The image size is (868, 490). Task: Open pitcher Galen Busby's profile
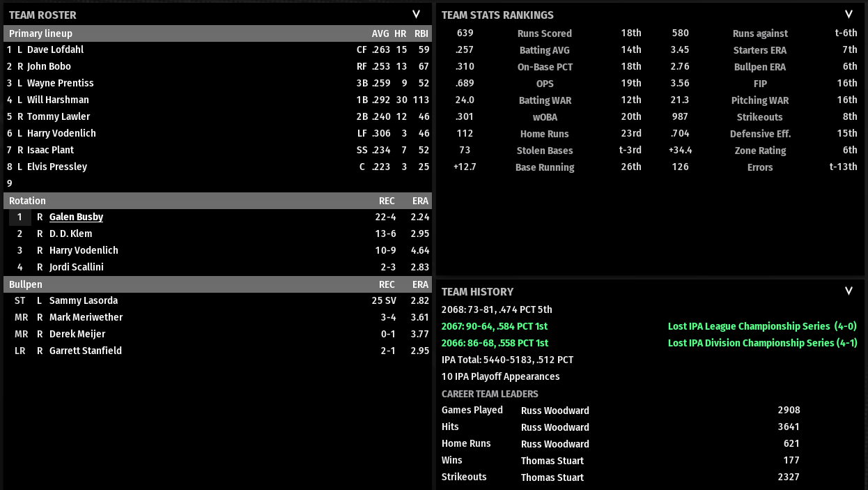click(x=76, y=217)
